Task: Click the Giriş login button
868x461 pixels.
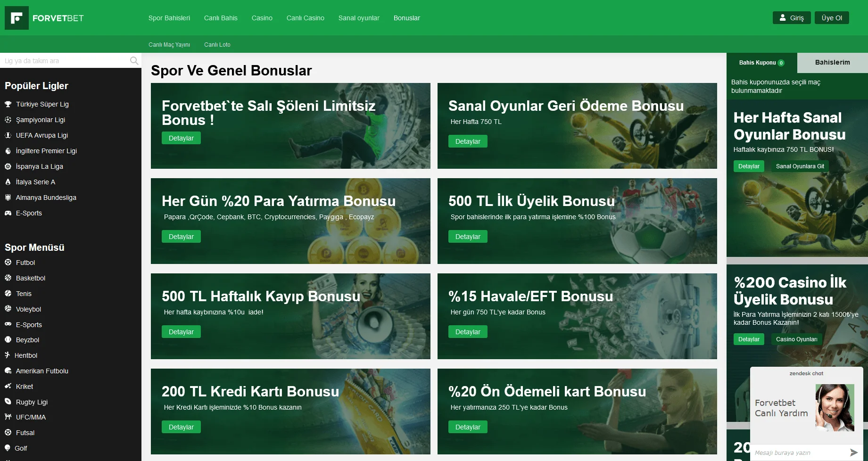Action: point(792,18)
